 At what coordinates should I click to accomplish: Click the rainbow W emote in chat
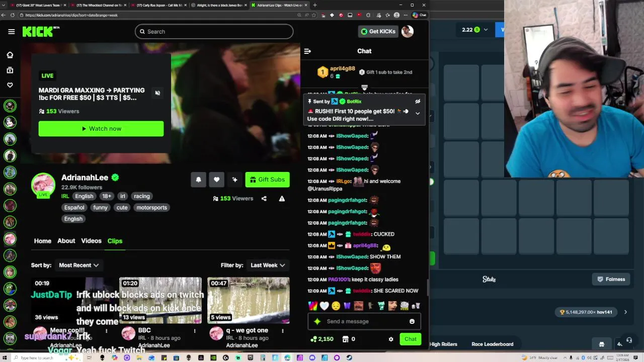click(x=312, y=306)
